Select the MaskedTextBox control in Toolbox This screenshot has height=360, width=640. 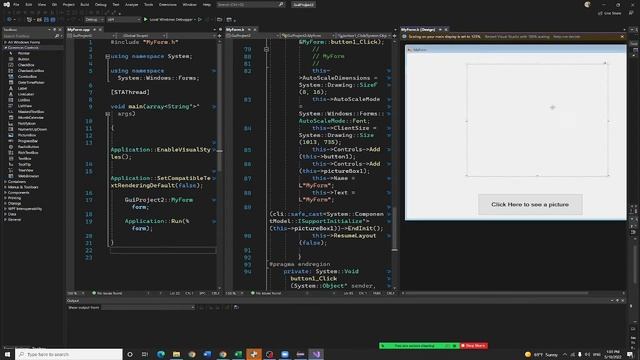point(30,111)
